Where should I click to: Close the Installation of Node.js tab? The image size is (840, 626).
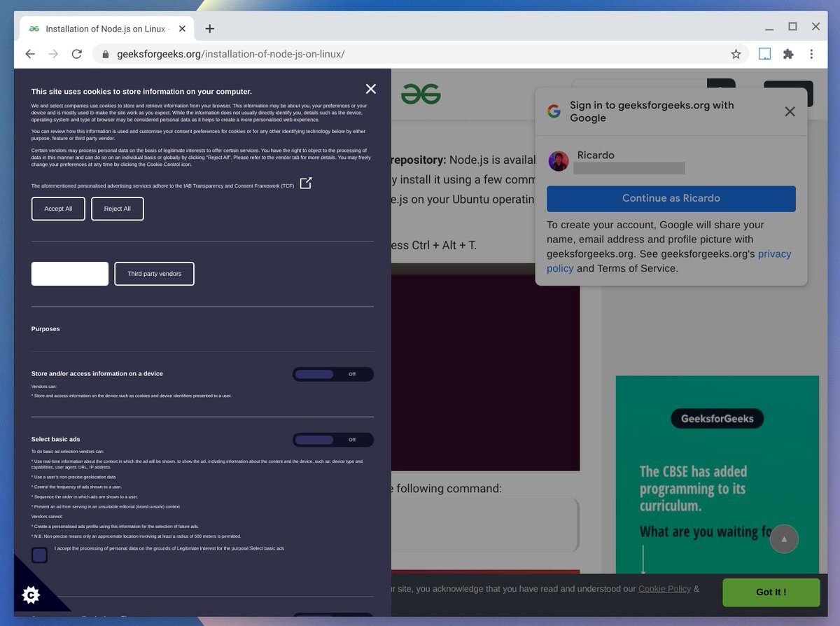(x=183, y=29)
